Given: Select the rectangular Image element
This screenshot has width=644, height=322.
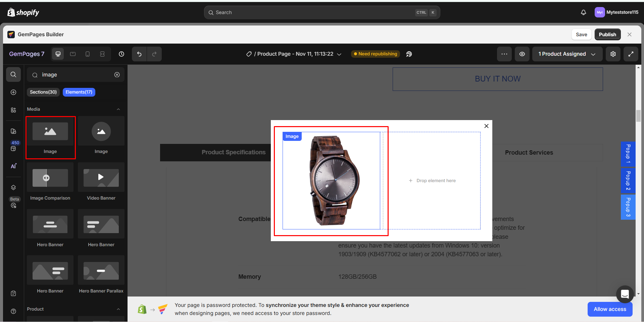Looking at the screenshot, I should [x=50, y=138].
